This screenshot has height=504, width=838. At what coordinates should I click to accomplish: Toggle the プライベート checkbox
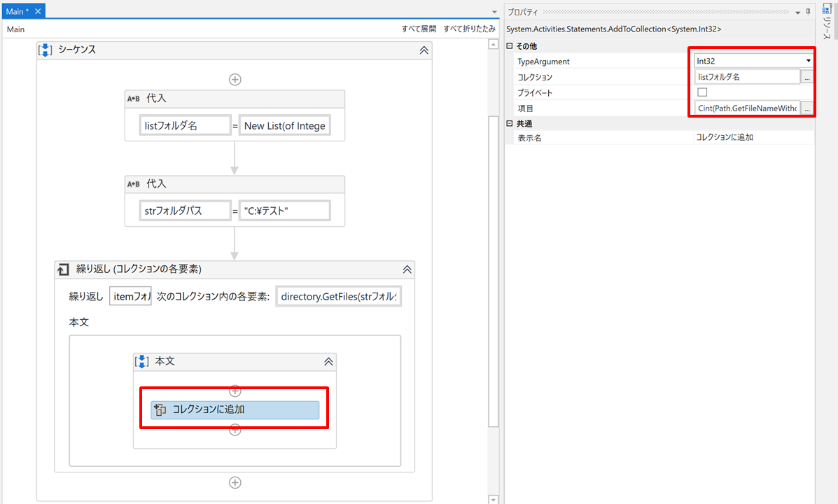coord(702,92)
